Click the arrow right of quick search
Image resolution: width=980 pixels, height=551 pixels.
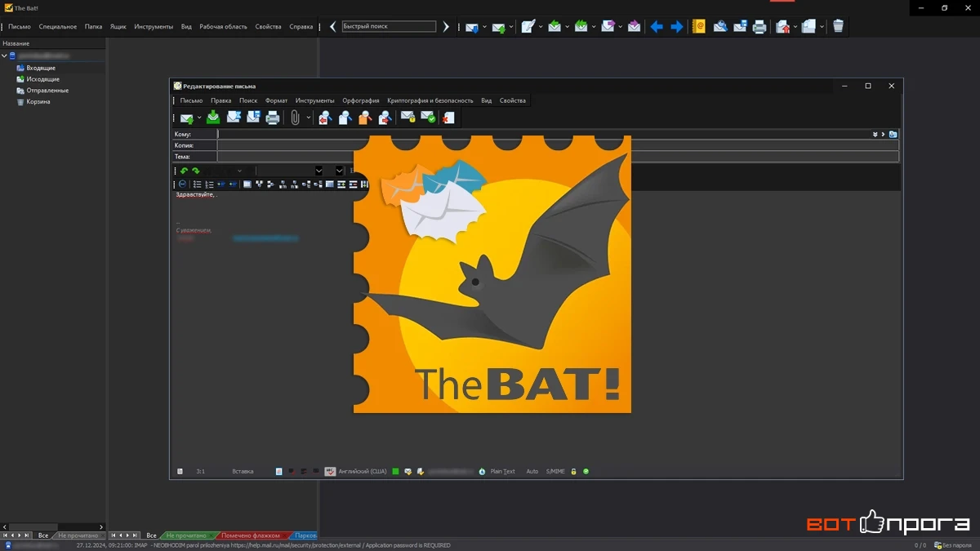pyautogui.click(x=446, y=27)
